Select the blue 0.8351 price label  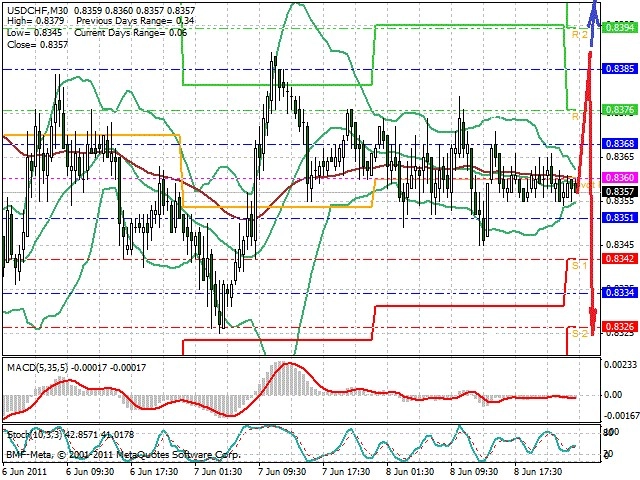(620, 218)
